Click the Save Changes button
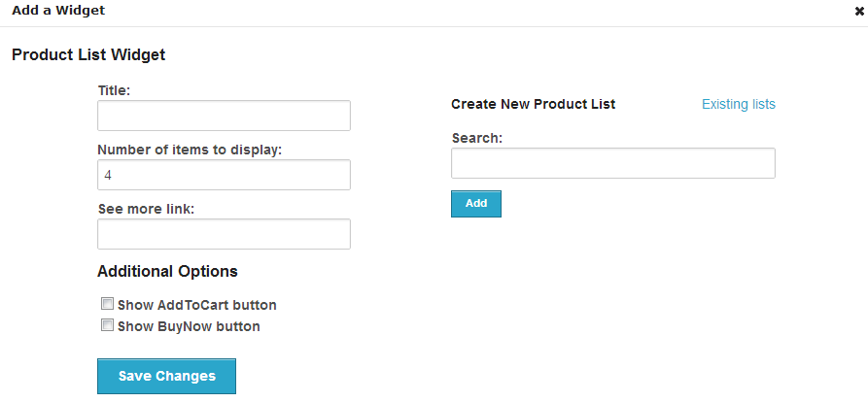The image size is (868, 402). (x=166, y=376)
